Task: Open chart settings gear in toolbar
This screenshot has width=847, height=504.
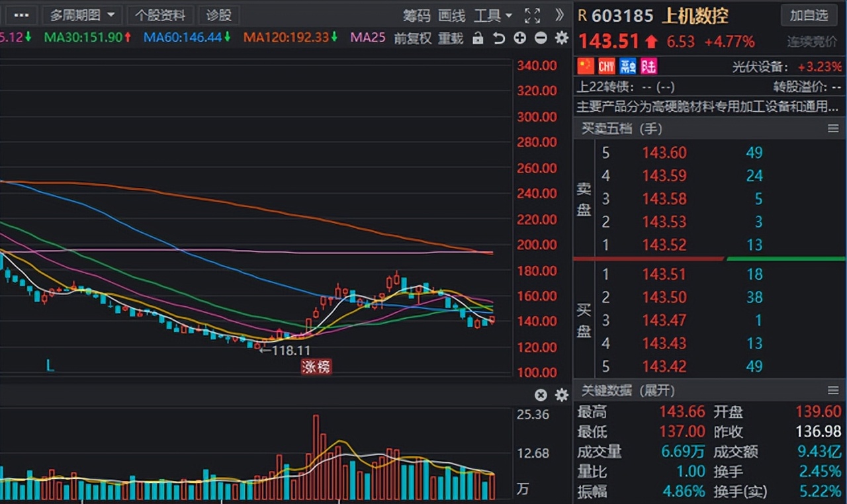Action: point(562,38)
